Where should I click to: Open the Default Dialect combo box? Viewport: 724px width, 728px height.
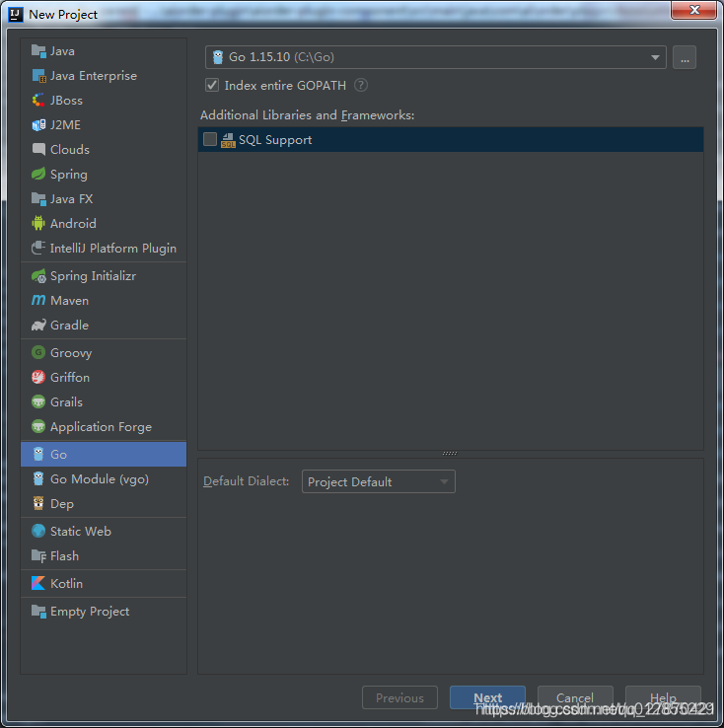(x=378, y=481)
